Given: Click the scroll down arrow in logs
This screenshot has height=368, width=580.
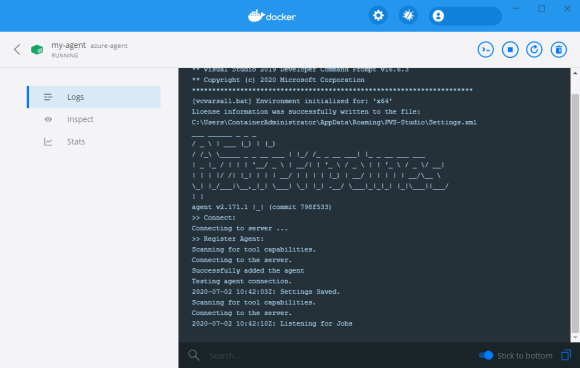Looking at the screenshot, I should [x=575, y=337].
